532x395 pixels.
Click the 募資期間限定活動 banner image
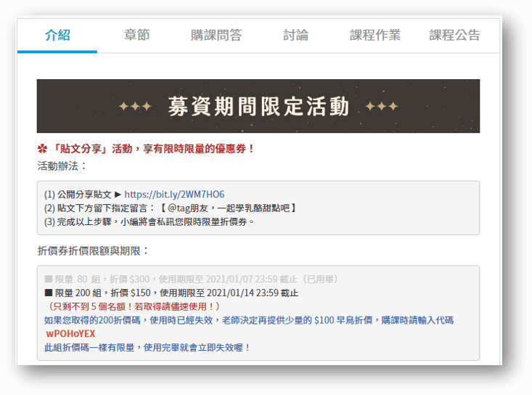[258, 107]
